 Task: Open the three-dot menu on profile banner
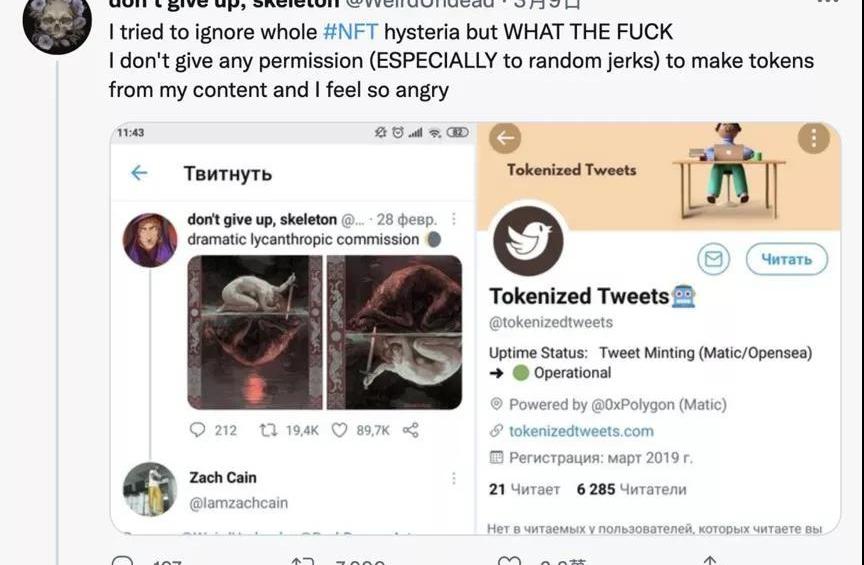tap(814, 139)
